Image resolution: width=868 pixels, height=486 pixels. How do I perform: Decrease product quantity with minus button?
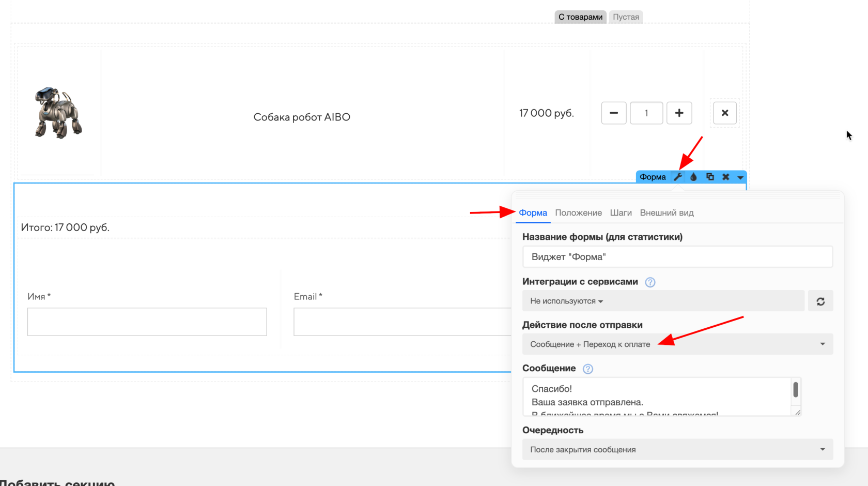point(614,113)
